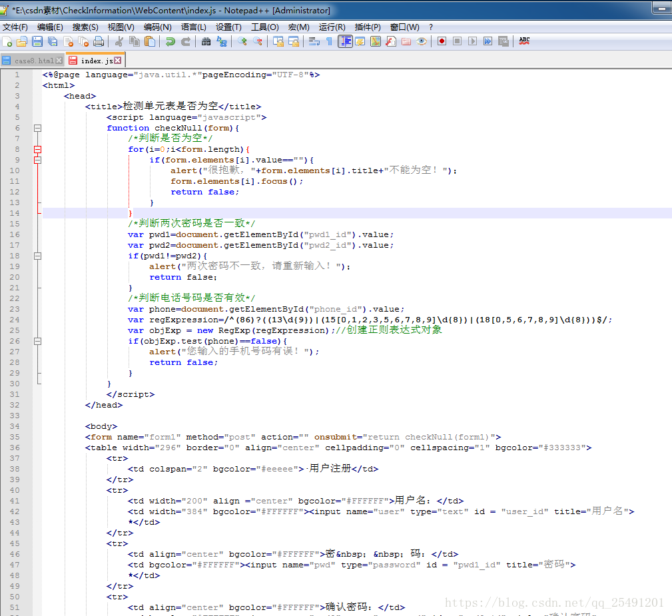
Task: Open the 宏(M) menu
Action: pyautogui.click(x=299, y=27)
